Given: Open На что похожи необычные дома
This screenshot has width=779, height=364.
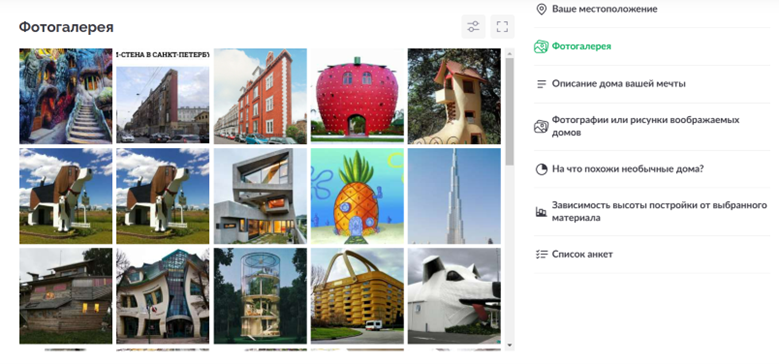Looking at the screenshot, I should (x=627, y=169).
